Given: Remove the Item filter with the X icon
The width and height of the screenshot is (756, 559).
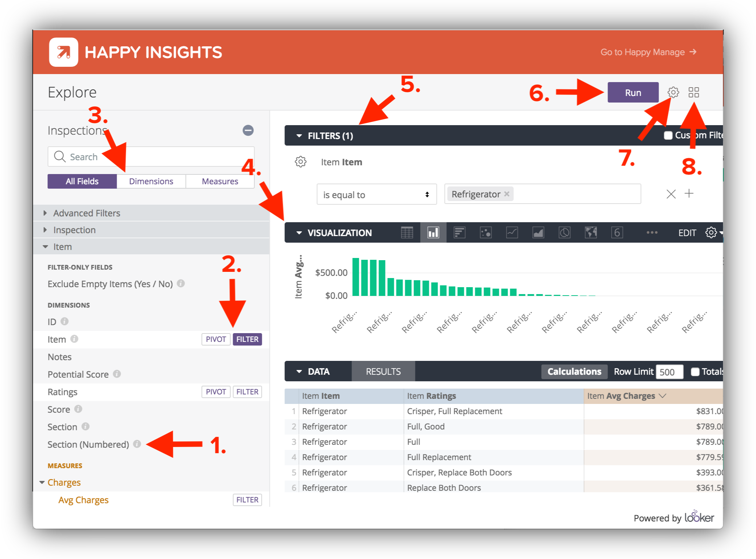Looking at the screenshot, I should [671, 194].
